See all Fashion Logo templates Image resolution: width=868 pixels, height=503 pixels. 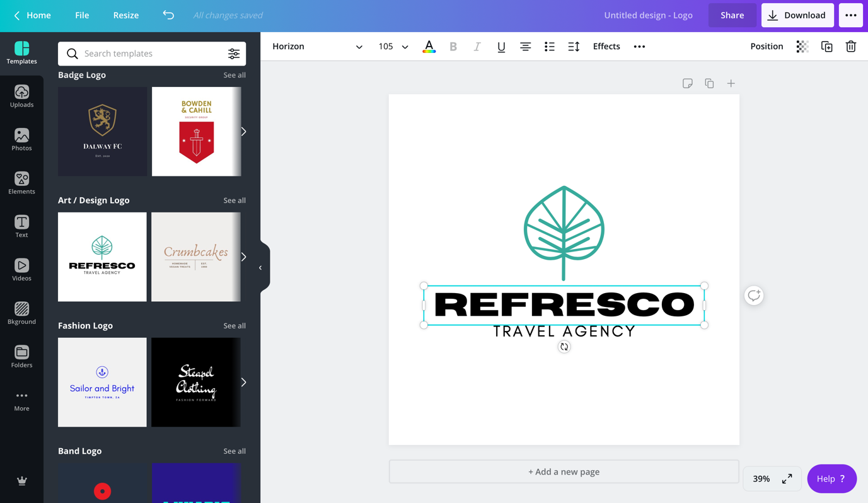[234, 326]
